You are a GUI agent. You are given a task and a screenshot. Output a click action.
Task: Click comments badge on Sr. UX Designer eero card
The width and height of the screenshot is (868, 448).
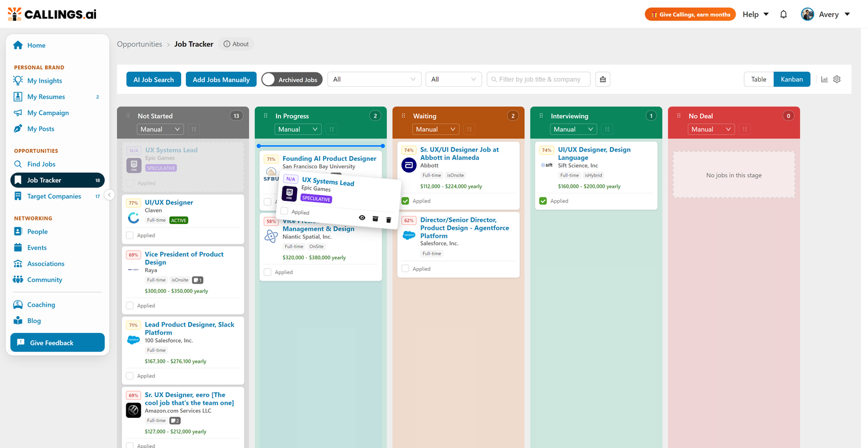coord(175,421)
